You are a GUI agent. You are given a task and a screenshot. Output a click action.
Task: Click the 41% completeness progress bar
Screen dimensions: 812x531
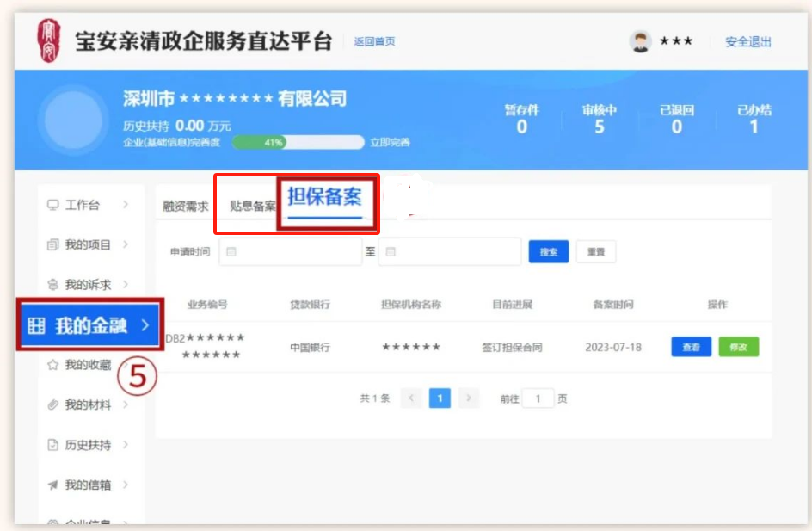coord(298,142)
